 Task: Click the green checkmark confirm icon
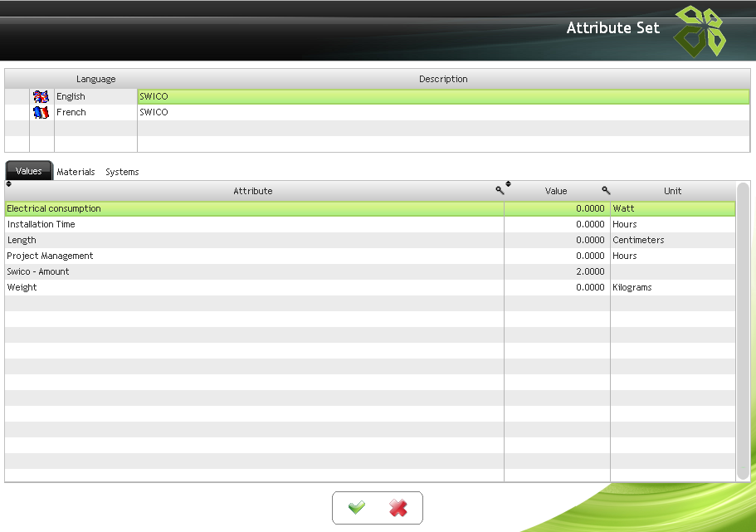357,508
